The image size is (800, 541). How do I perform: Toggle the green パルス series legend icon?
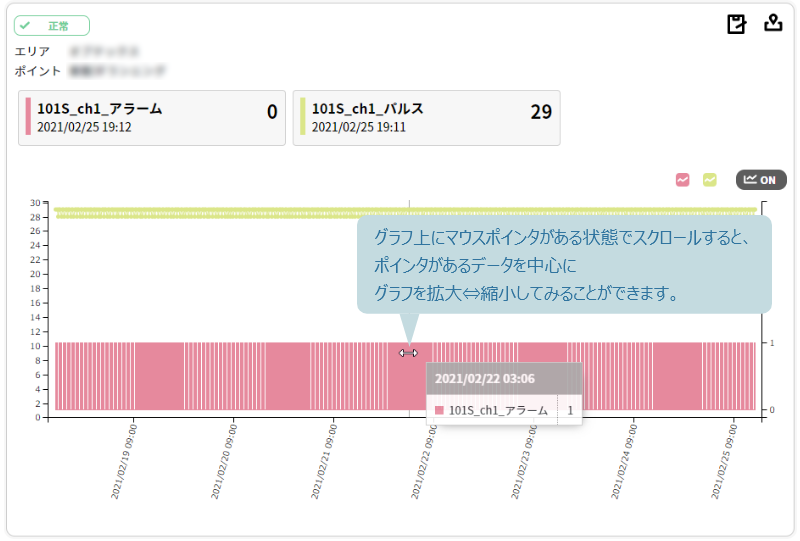click(x=709, y=180)
